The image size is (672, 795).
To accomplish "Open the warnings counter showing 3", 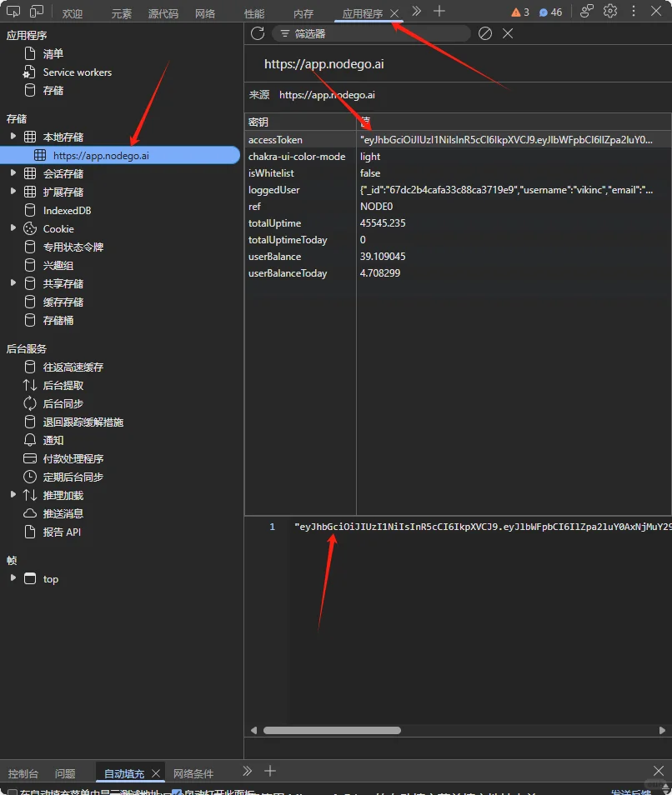I will (x=520, y=12).
